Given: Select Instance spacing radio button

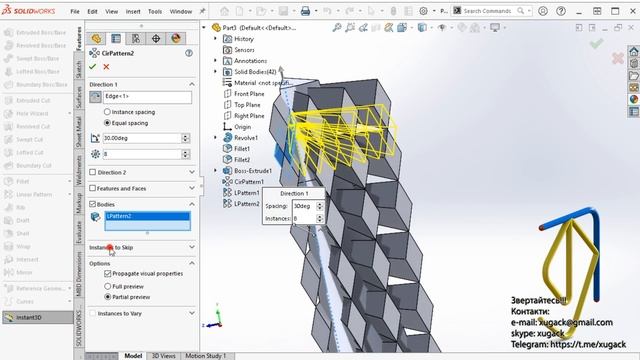Looking at the screenshot, I should pos(107,112).
